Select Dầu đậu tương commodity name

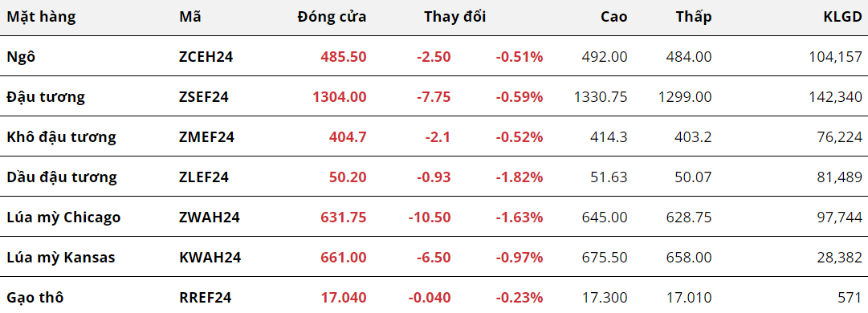point(62,177)
